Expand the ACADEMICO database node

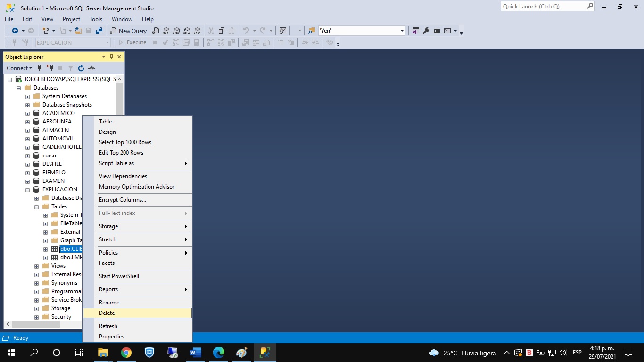point(27,113)
